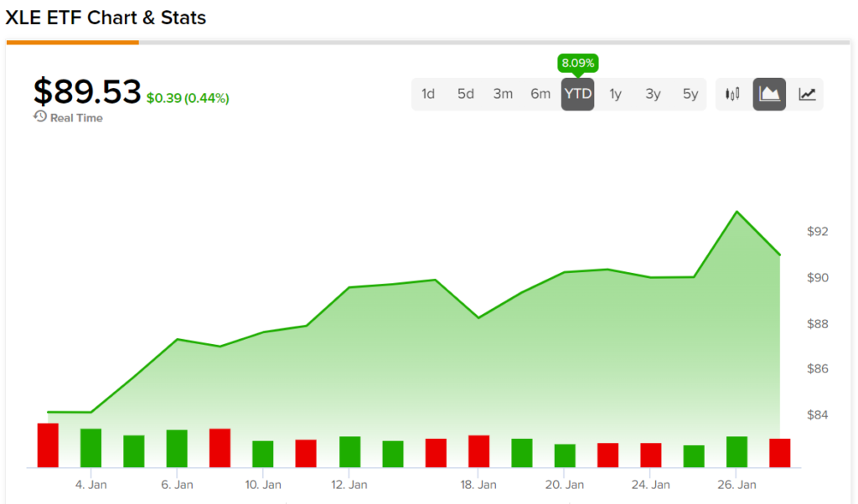858x504 pixels.
Task: Select the 3m time range
Action: (x=503, y=94)
